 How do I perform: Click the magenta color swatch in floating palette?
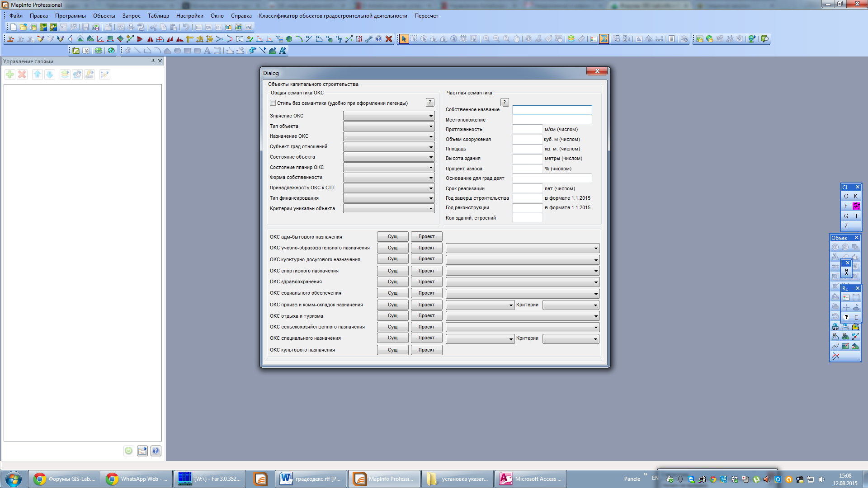coord(856,206)
